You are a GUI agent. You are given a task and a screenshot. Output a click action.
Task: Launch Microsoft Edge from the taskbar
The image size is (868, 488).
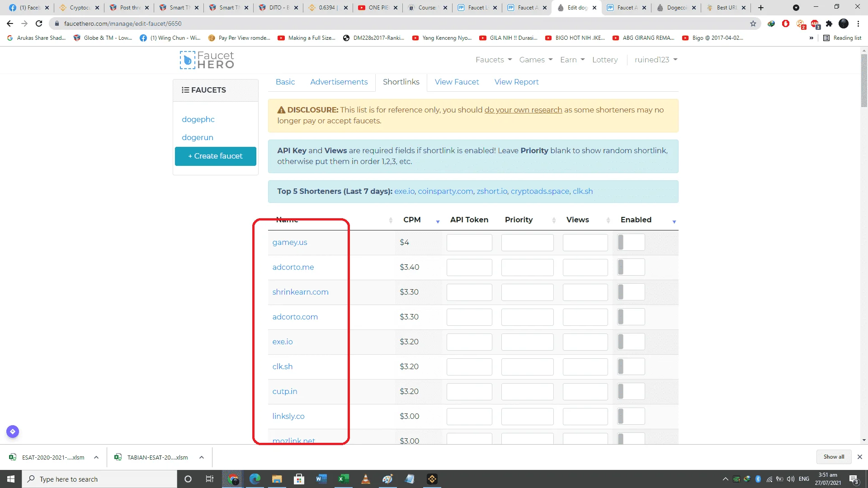point(255,479)
